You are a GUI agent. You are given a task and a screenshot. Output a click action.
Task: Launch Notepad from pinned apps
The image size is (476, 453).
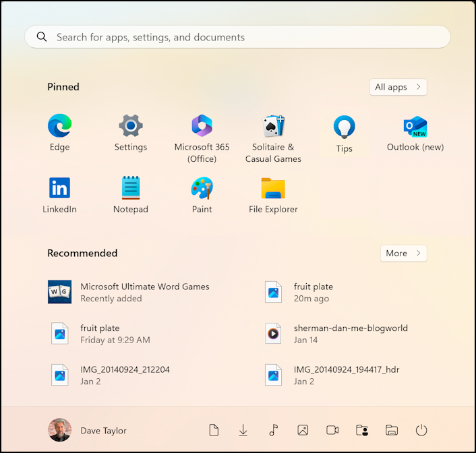pyautogui.click(x=131, y=195)
